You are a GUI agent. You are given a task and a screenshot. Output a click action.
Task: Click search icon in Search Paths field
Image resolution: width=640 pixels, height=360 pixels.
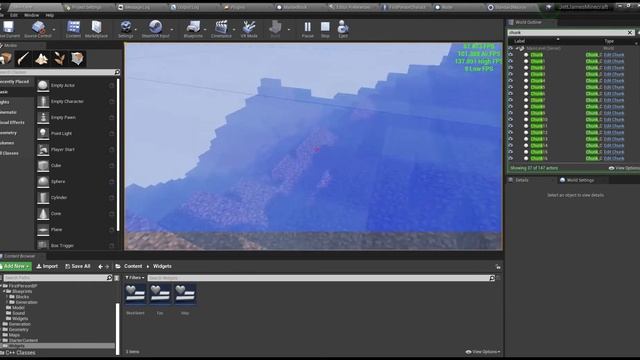tap(109, 278)
